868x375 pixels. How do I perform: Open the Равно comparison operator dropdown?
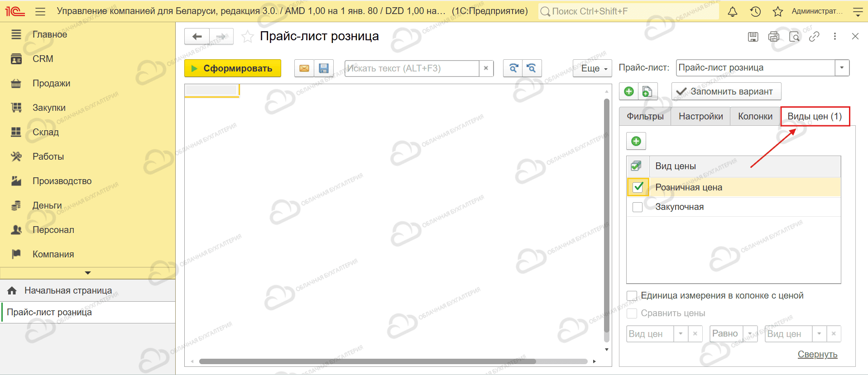[x=750, y=334]
